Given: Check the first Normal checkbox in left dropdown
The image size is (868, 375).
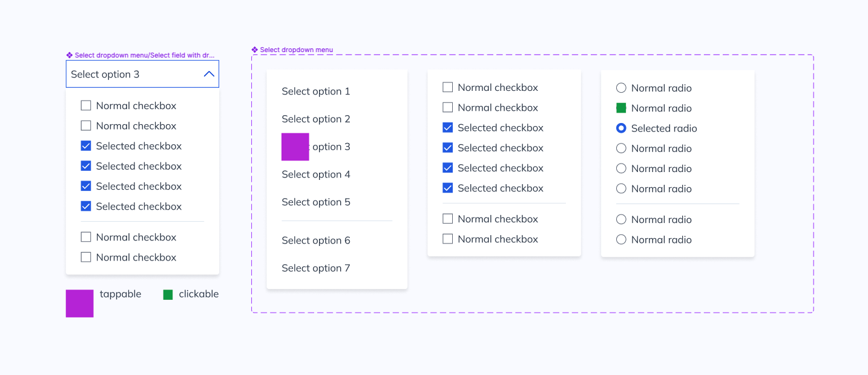Looking at the screenshot, I should coord(86,105).
